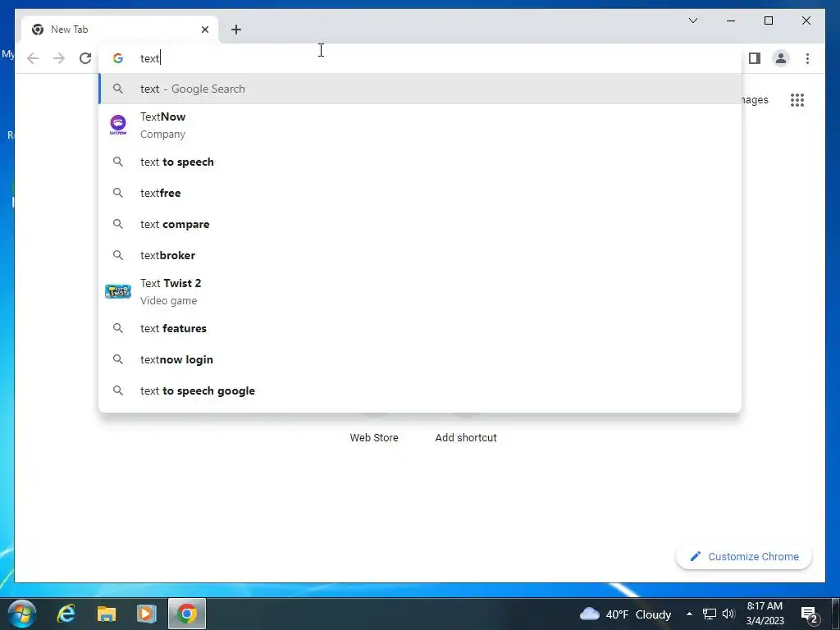Click the search icon beside 'text to speech'
The image size is (840, 630).
(x=118, y=162)
